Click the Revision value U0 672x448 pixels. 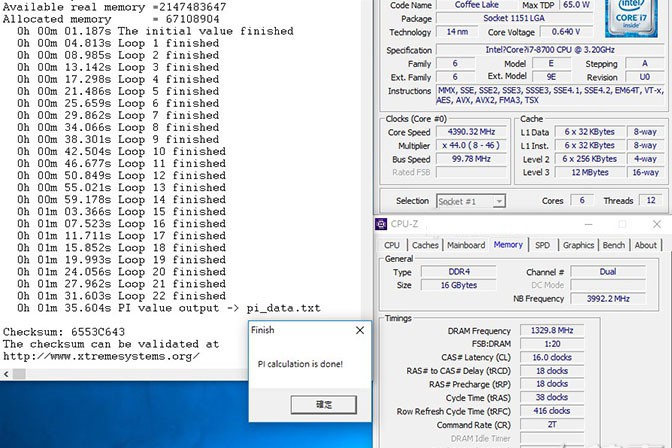coord(645,77)
